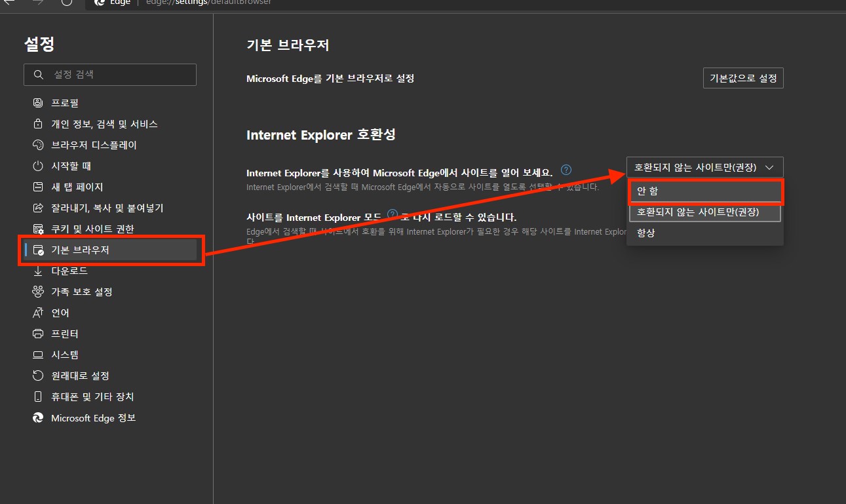Click the 기본값으로 설정 button

tap(743, 77)
